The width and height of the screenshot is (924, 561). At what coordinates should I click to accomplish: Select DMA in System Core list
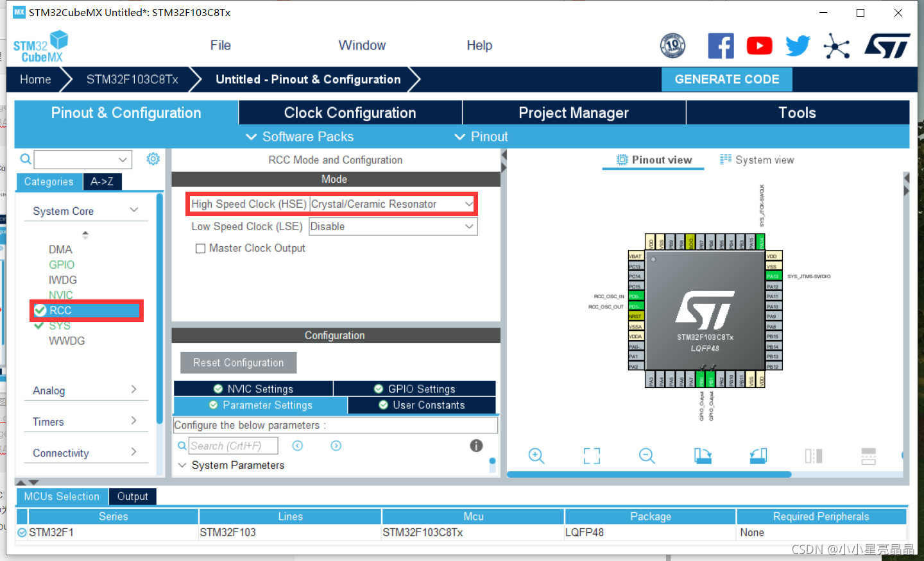pos(60,249)
